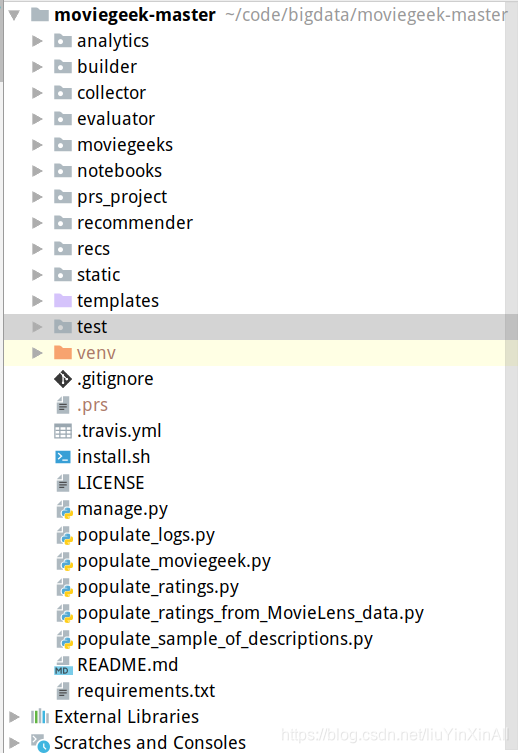
Task: Select populate_ratings_from_MovieLens_data.py file name
Action: point(250,613)
